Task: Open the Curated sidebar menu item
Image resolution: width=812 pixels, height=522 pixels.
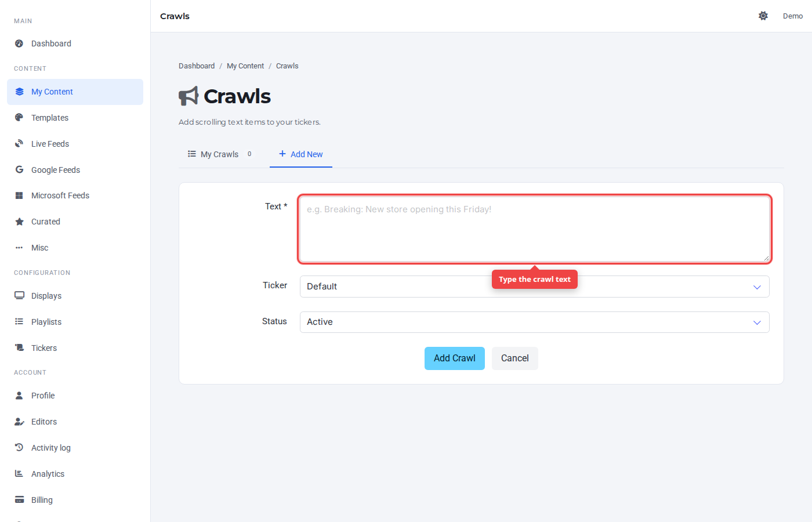Action: (75, 222)
